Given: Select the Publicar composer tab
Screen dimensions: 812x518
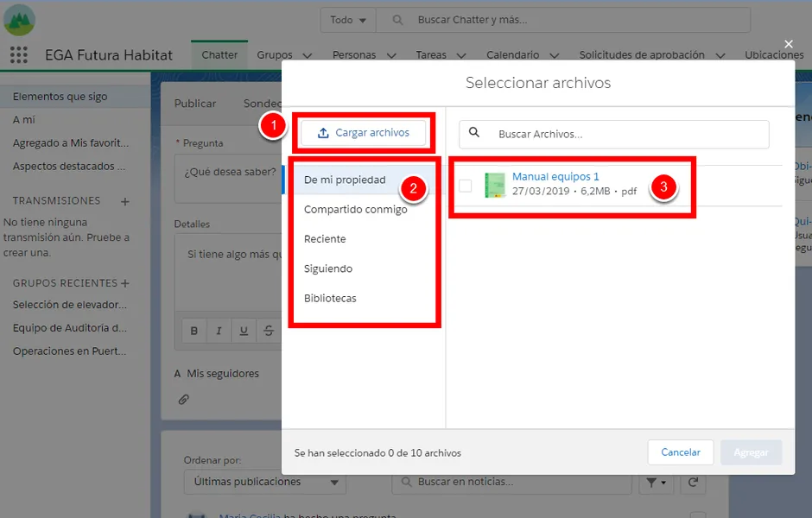Looking at the screenshot, I should (x=194, y=104).
